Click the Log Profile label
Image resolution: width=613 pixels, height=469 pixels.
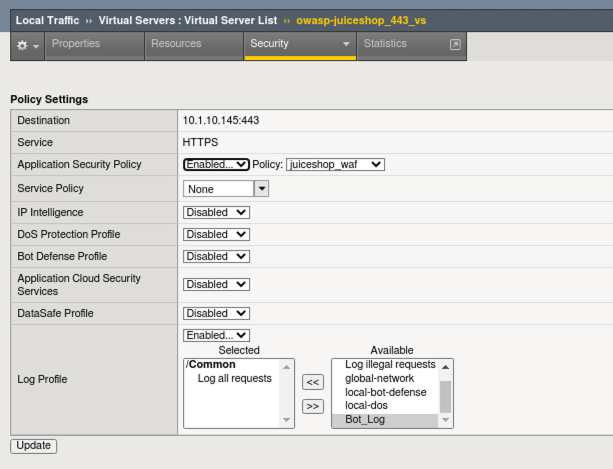(x=42, y=379)
